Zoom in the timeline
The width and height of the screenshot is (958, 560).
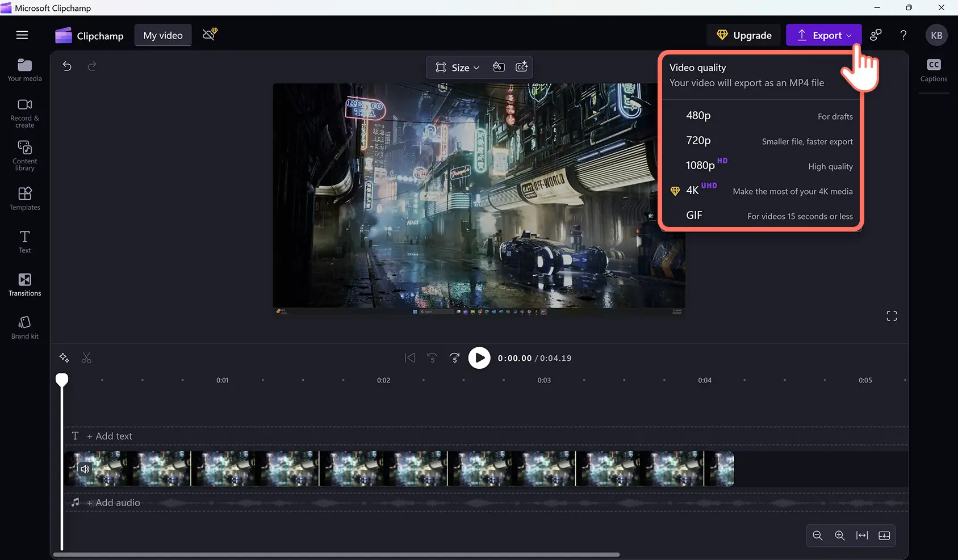(x=840, y=536)
